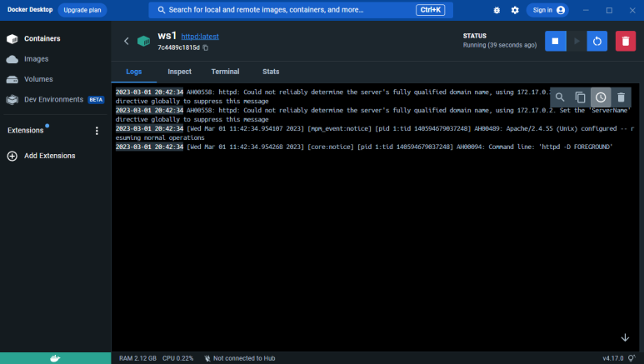
Task: Click the CPU 0.22% indicator
Action: pyautogui.click(x=177, y=358)
